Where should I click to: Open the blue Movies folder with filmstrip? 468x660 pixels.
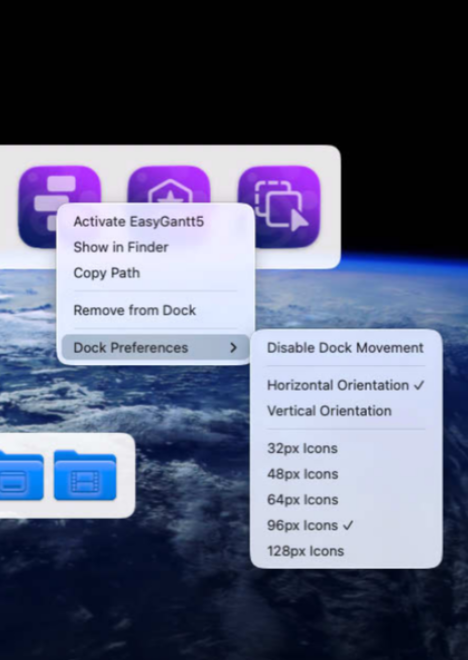85,475
